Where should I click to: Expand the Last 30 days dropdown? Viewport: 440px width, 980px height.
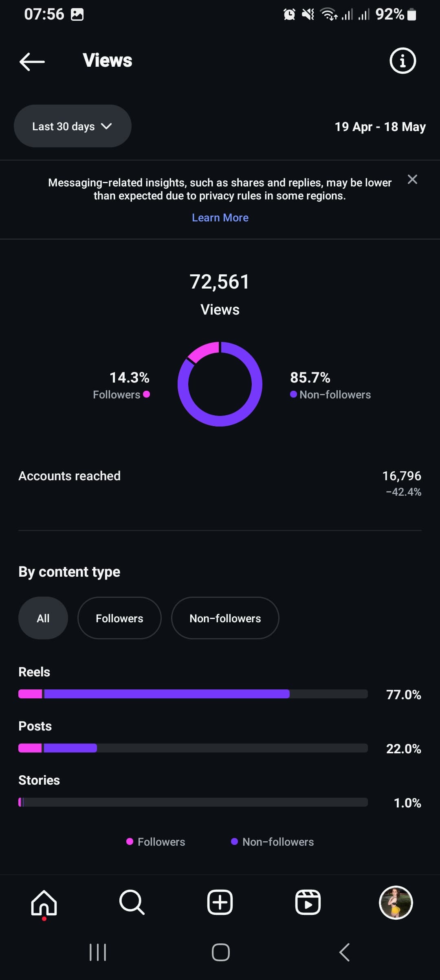pyautogui.click(x=73, y=126)
